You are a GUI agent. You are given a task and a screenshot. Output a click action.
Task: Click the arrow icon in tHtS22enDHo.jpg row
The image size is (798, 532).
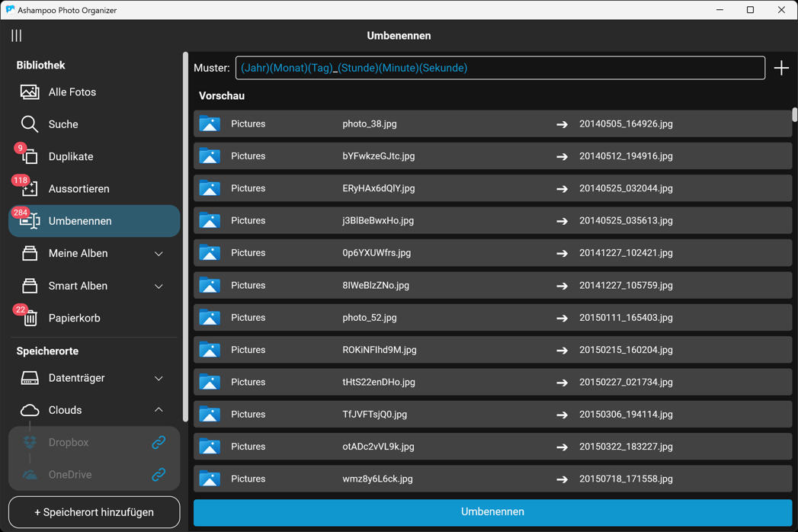coord(562,383)
